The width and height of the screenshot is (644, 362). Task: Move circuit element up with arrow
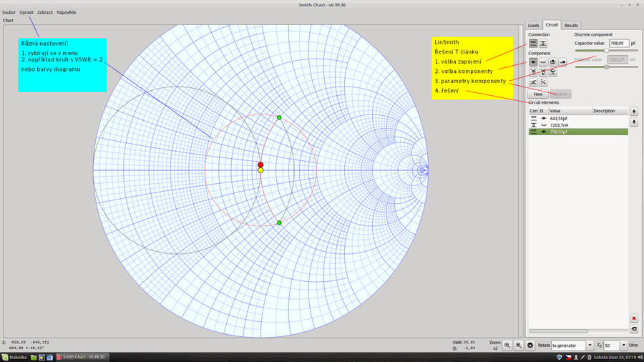point(633,112)
